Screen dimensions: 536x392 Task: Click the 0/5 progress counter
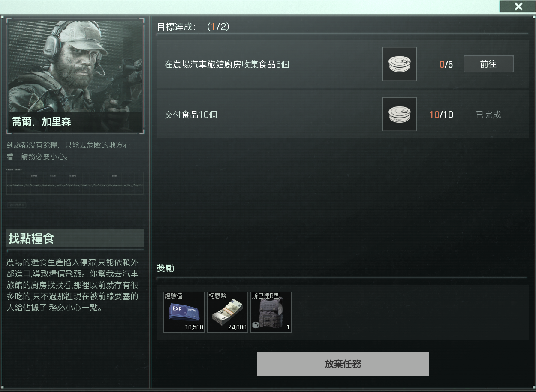point(446,64)
